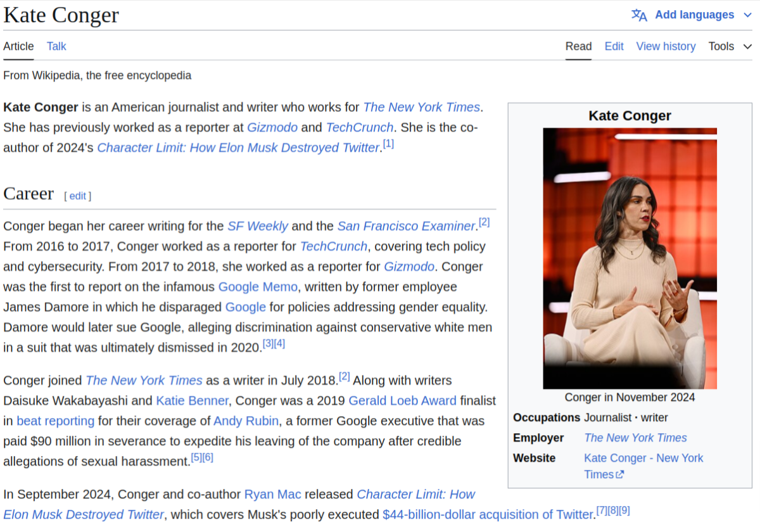This screenshot has height=532, width=760.
Task: Open the beat reporting link
Action: click(56, 421)
